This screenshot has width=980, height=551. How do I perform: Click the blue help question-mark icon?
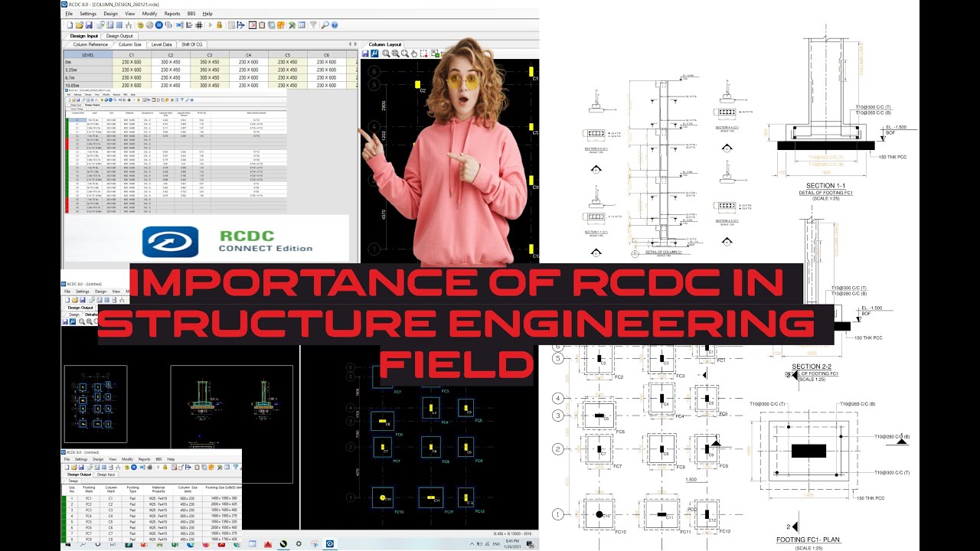[x=335, y=25]
